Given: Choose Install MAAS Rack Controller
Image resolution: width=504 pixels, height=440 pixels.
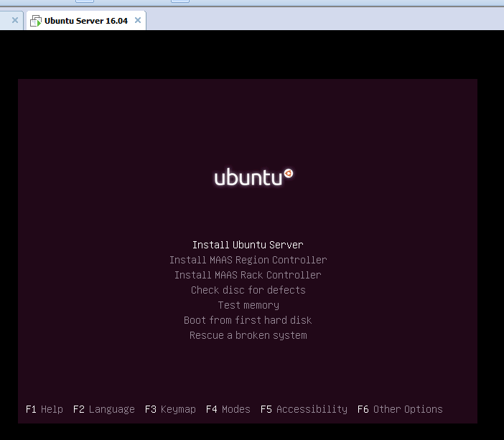Looking at the screenshot, I should [248, 275].
